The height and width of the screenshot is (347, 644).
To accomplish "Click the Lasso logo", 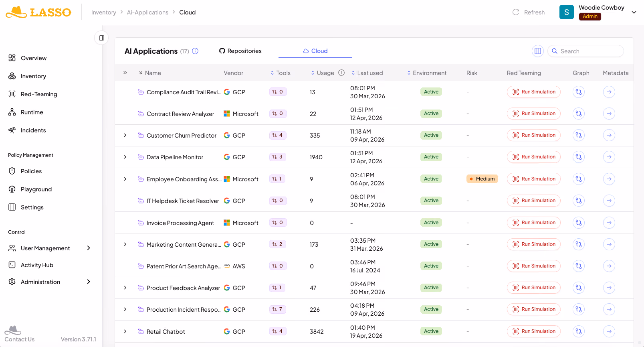I will [x=38, y=12].
